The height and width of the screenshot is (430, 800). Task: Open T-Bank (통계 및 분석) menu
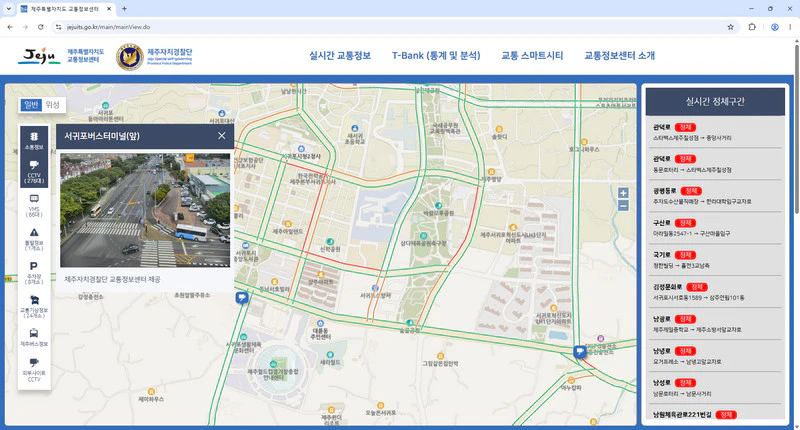pos(436,56)
